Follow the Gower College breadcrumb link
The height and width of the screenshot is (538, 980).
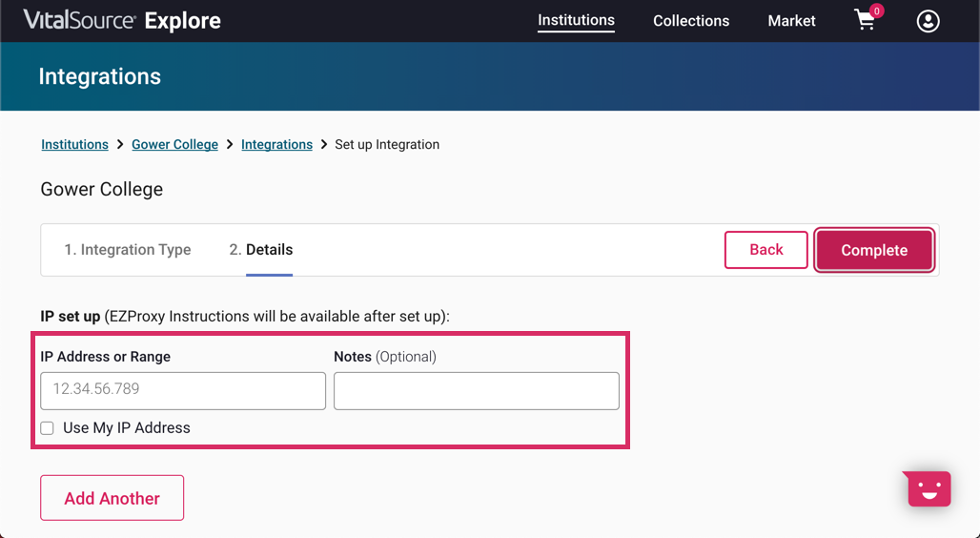174,145
